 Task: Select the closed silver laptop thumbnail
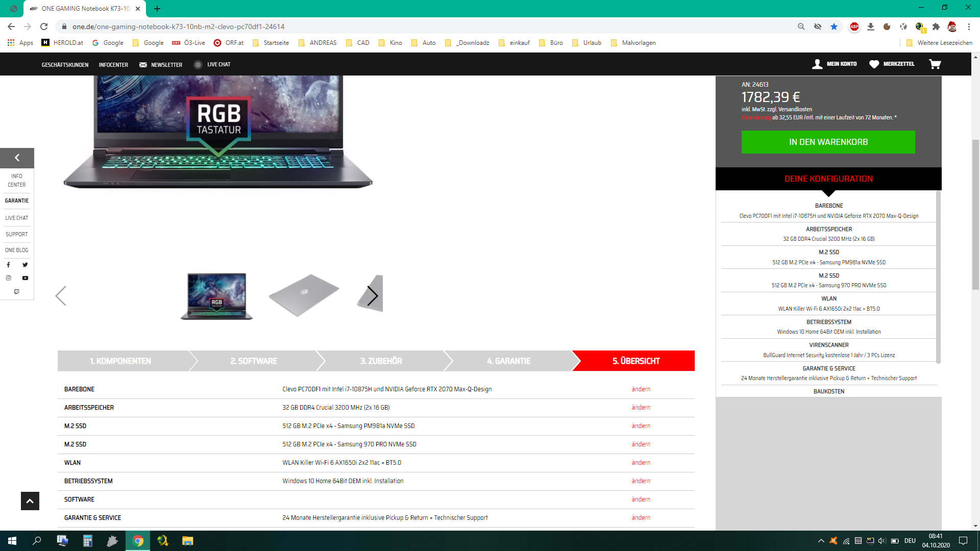point(304,296)
